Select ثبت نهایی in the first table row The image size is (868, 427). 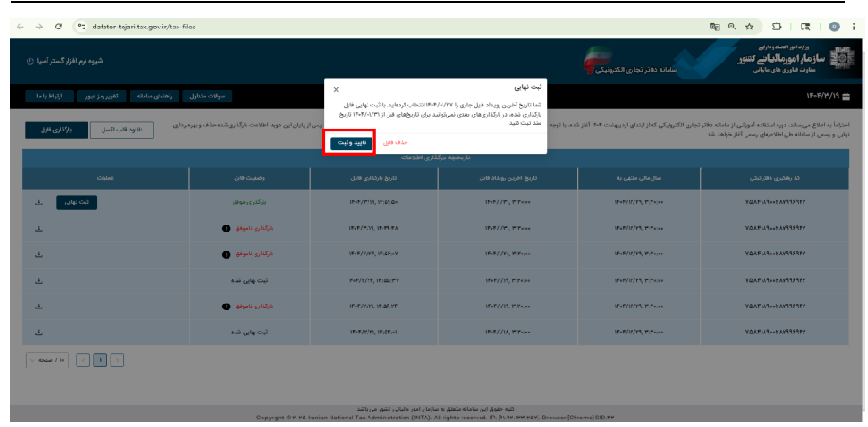coord(76,202)
